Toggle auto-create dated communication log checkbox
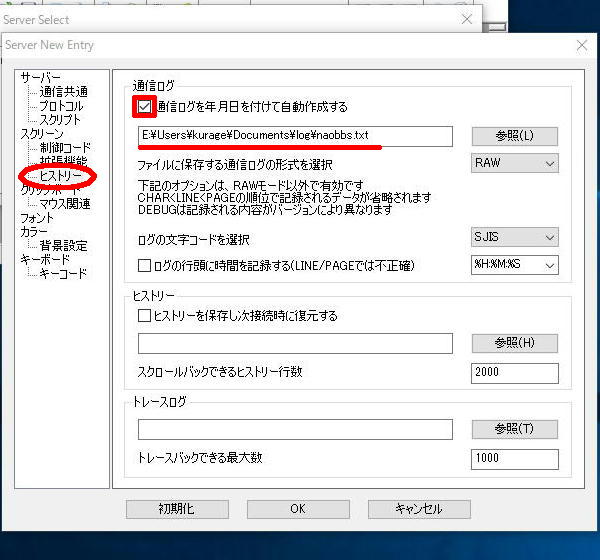The height and width of the screenshot is (560, 600). (144, 106)
